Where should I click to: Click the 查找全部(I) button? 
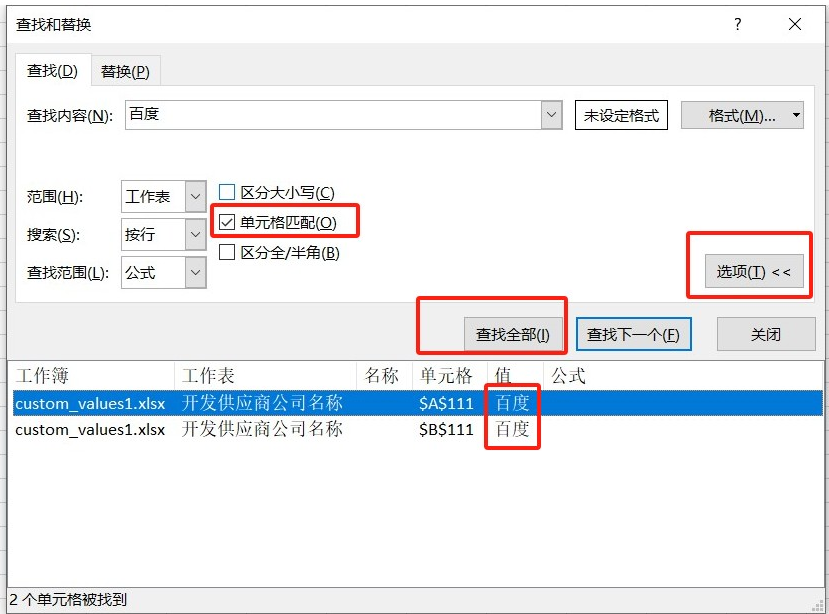[513, 334]
